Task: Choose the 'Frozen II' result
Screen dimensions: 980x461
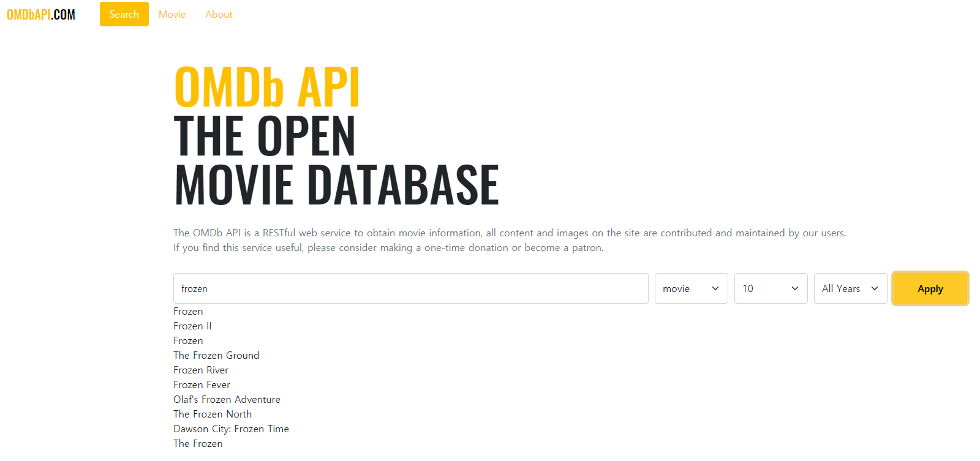Action: [192, 326]
